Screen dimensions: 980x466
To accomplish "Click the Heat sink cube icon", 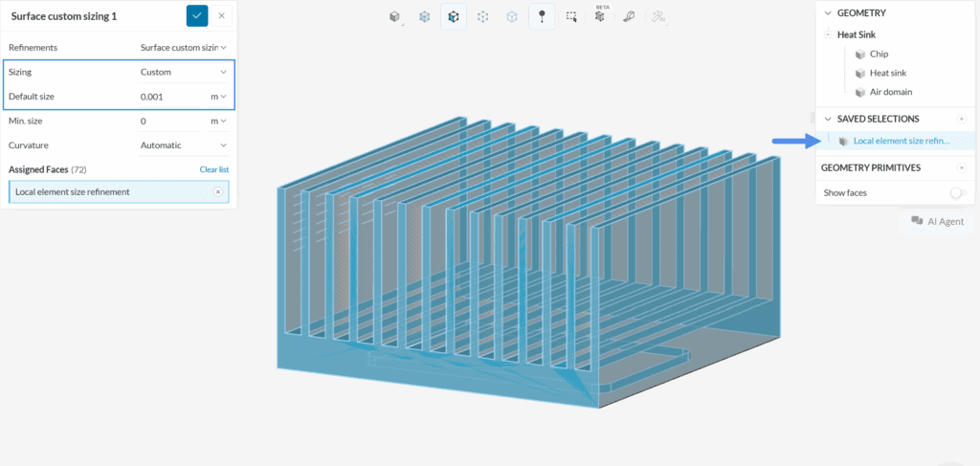I will (860, 73).
